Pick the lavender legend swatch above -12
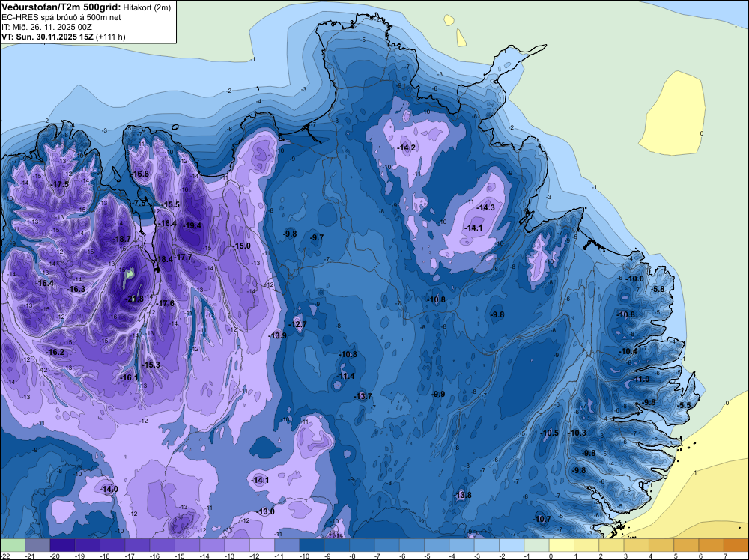Viewport: 749px width, 560px height. click(261, 545)
